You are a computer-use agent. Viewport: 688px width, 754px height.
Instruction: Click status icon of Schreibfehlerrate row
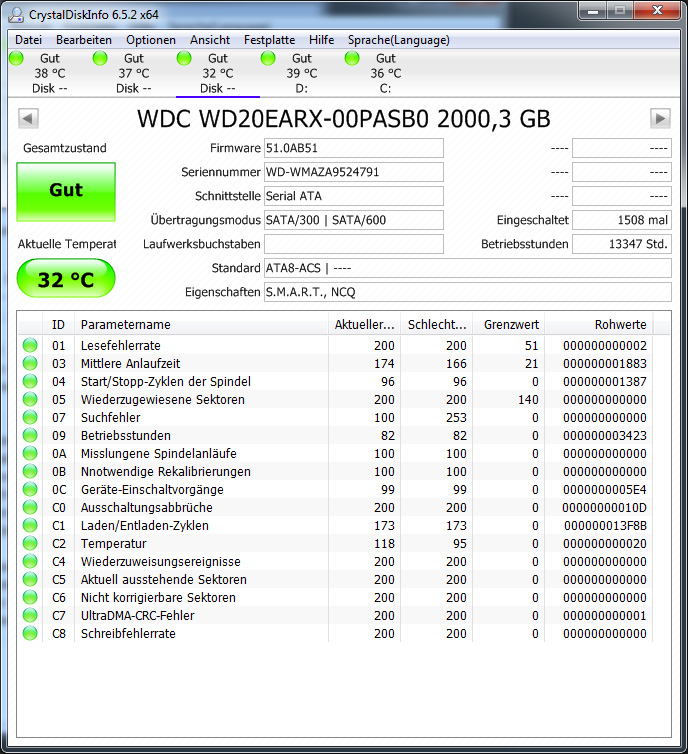pyautogui.click(x=30, y=633)
